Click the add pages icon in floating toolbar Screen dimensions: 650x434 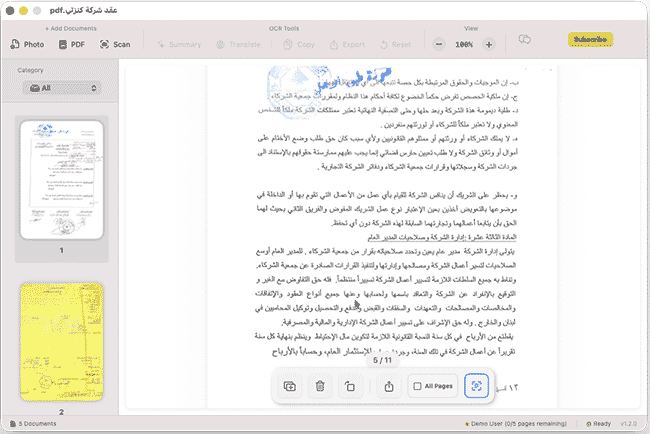pyautogui.click(x=289, y=386)
